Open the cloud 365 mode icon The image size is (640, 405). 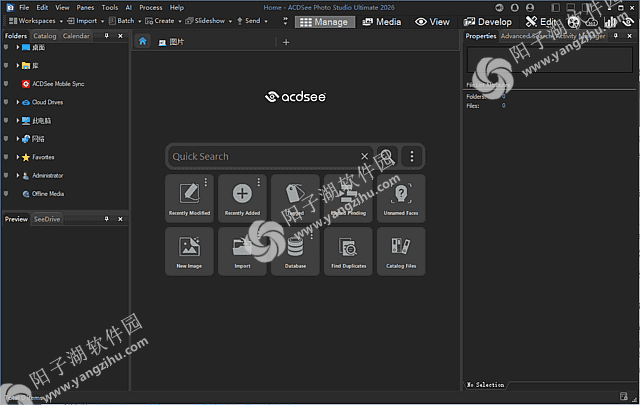click(x=592, y=22)
